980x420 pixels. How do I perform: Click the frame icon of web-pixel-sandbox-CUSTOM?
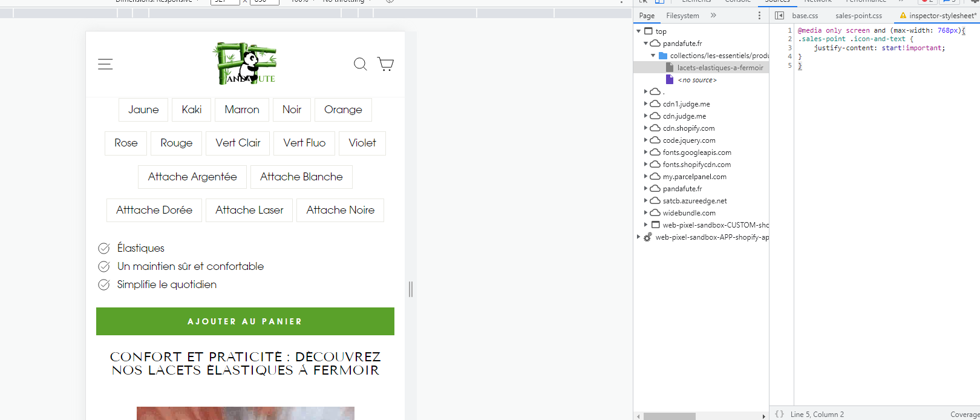pos(655,225)
